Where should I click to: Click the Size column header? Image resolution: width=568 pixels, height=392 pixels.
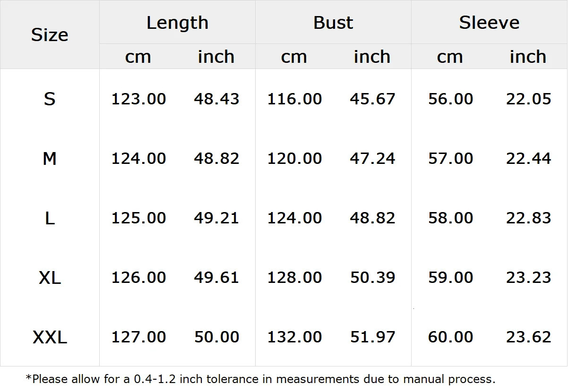coord(50,35)
